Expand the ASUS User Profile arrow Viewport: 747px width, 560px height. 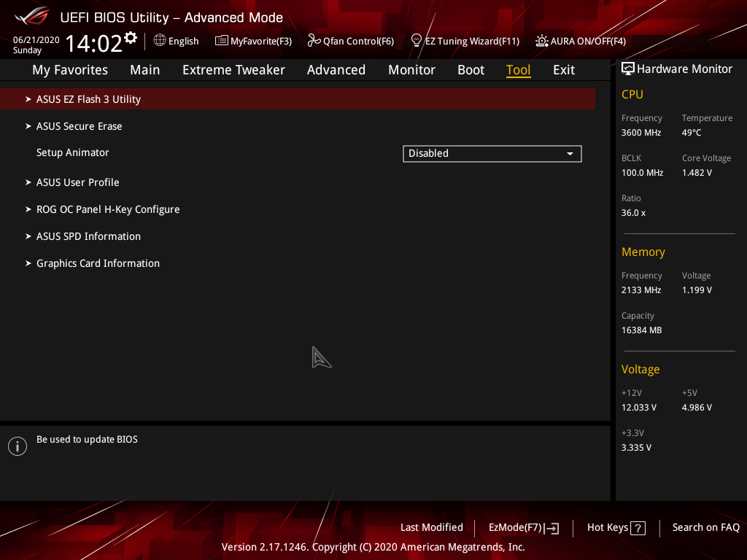[x=28, y=182]
